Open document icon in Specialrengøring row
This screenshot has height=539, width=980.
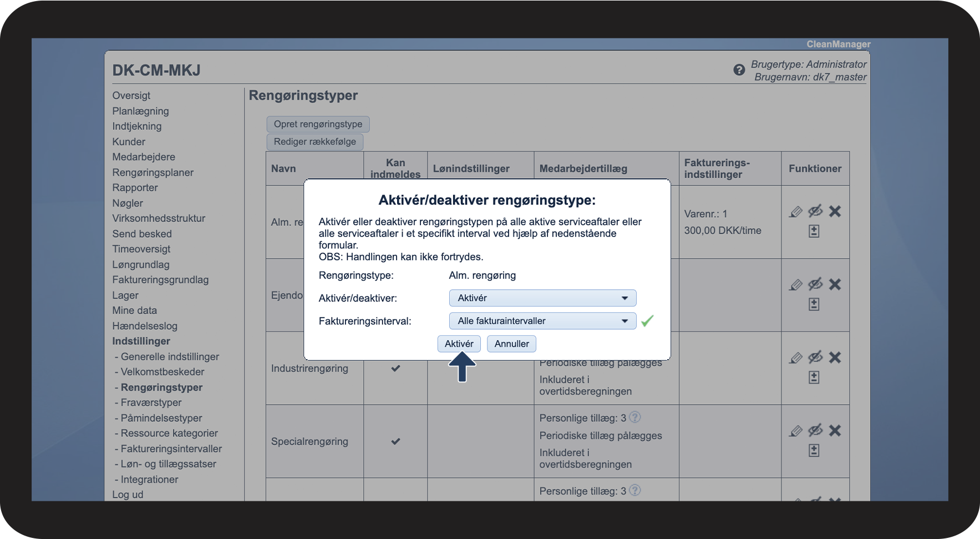pyautogui.click(x=814, y=450)
